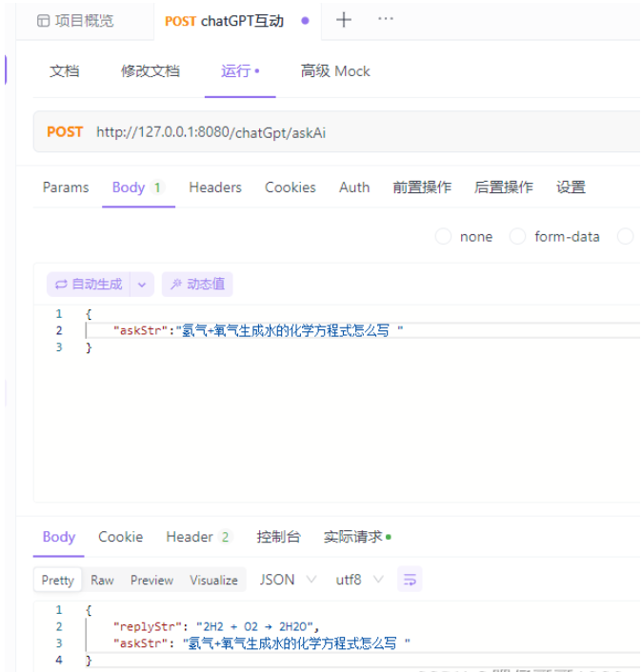
Task: Click the plus icon to add new tab
Action: coord(344,20)
